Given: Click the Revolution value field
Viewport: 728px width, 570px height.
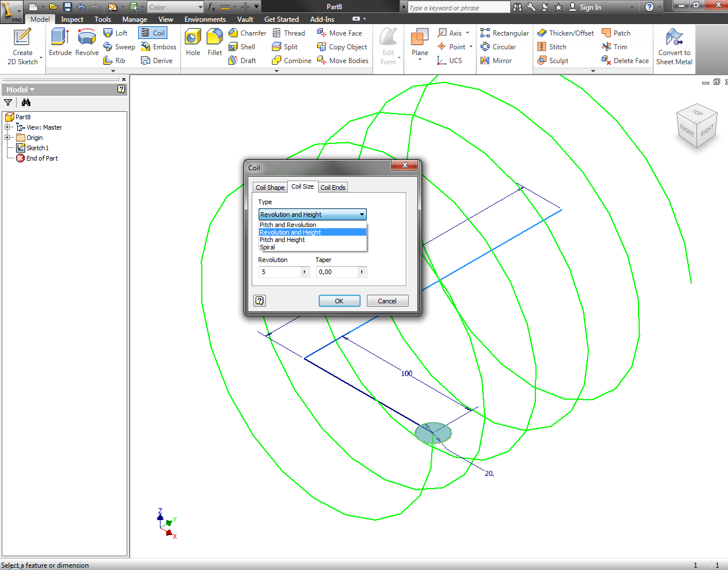Looking at the screenshot, I should click(x=280, y=272).
